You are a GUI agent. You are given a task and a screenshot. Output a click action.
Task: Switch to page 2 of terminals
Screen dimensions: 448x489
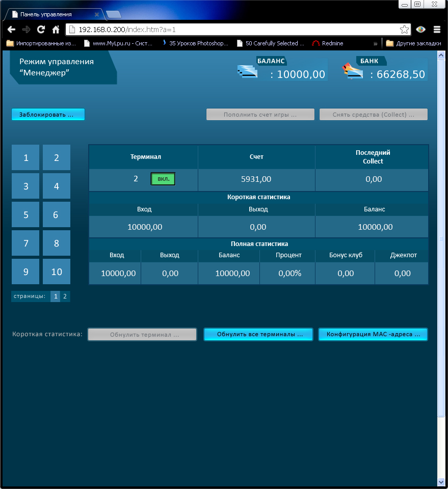[x=65, y=296]
